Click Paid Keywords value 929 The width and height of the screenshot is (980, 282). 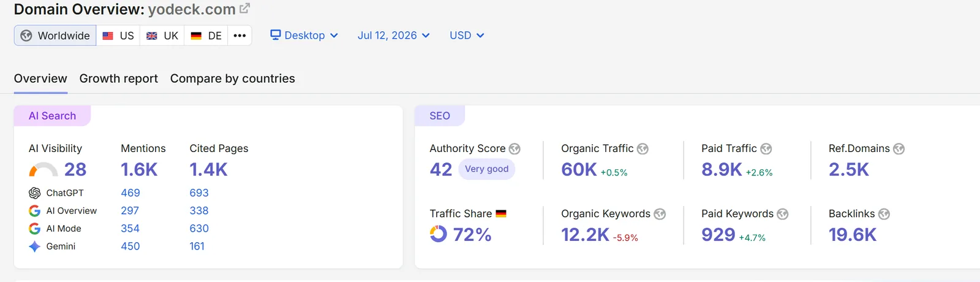point(718,235)
